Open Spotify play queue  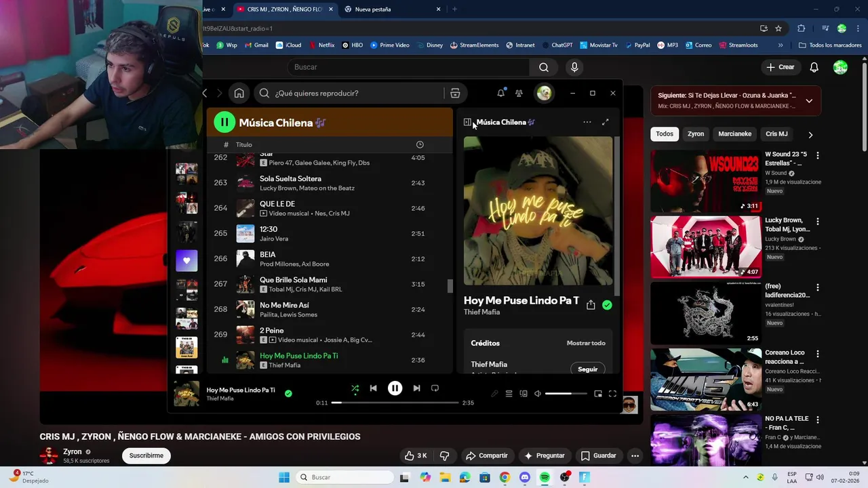coord(509,394)
